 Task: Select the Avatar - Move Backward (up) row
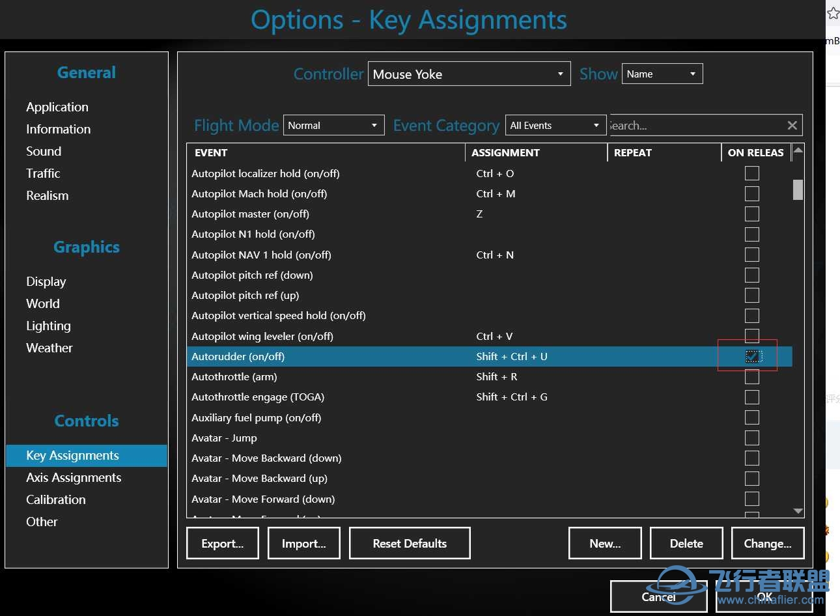[490, 479]
